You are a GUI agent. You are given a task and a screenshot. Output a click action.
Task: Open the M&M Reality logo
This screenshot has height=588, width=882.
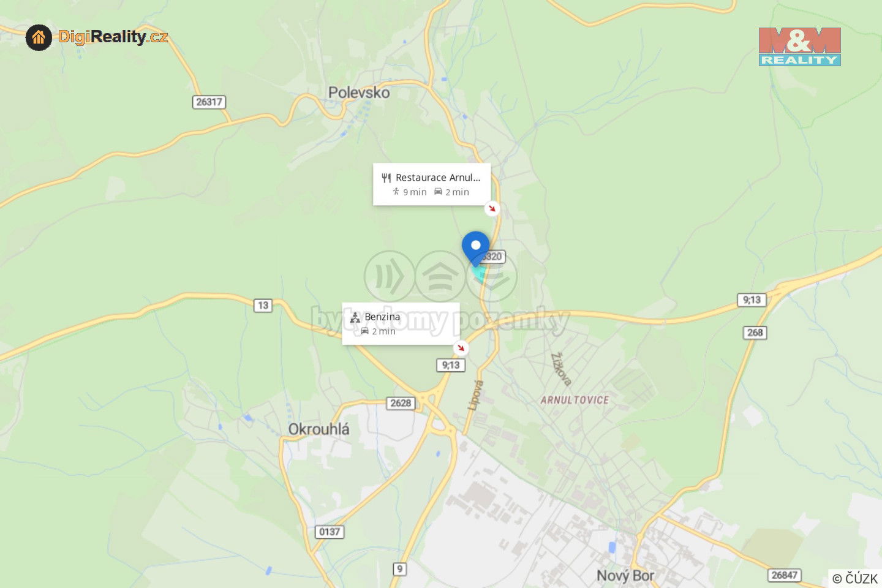click(x=799, y=47)
